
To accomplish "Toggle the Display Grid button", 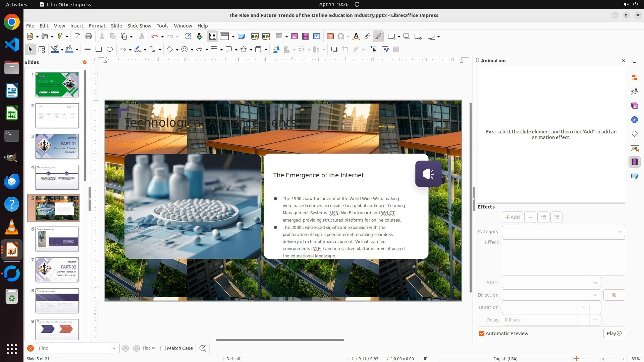I will pos(213,37).
